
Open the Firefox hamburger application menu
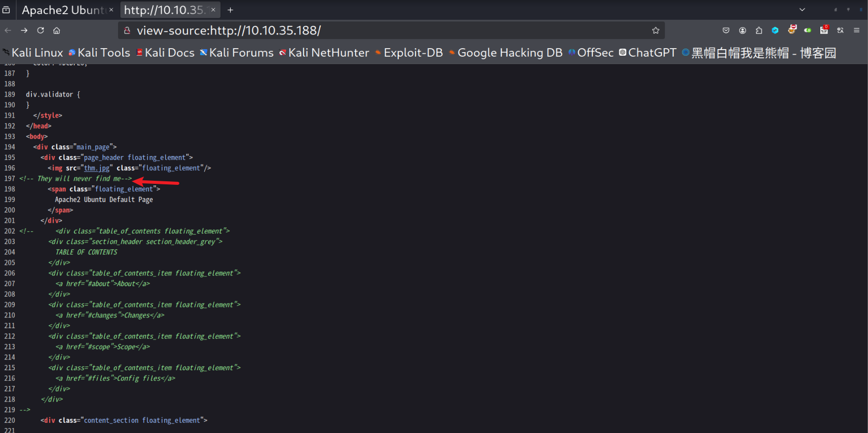coord(856,30)
